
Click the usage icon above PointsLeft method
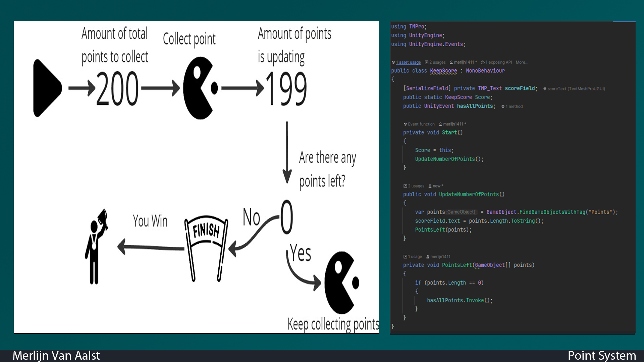[x=405, y=256]
